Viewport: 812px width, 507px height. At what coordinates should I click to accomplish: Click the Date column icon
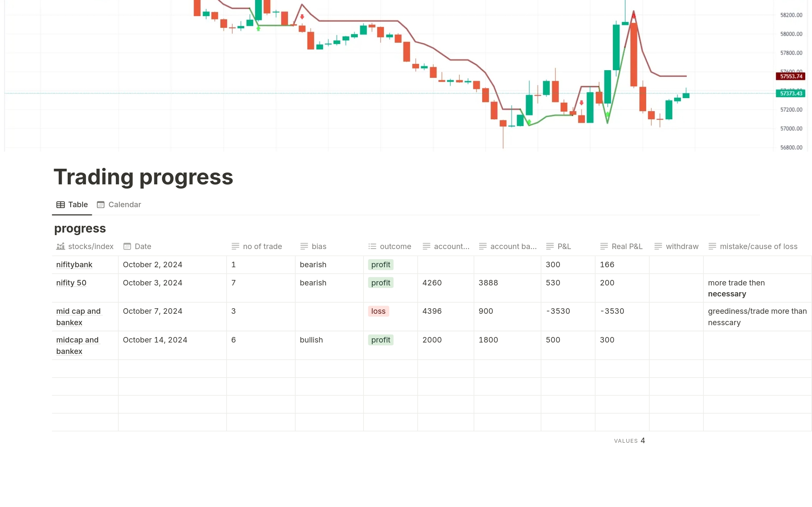tap(127, 246)
